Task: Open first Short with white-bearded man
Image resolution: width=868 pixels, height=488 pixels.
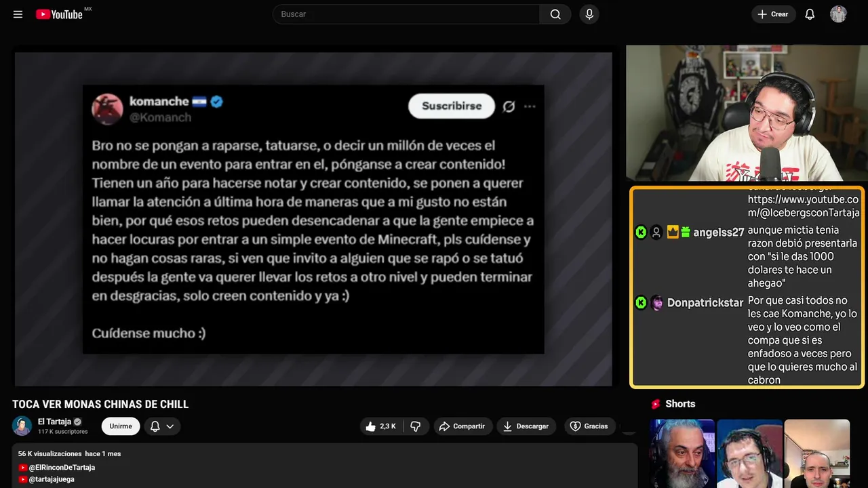Action: [682, 453]
